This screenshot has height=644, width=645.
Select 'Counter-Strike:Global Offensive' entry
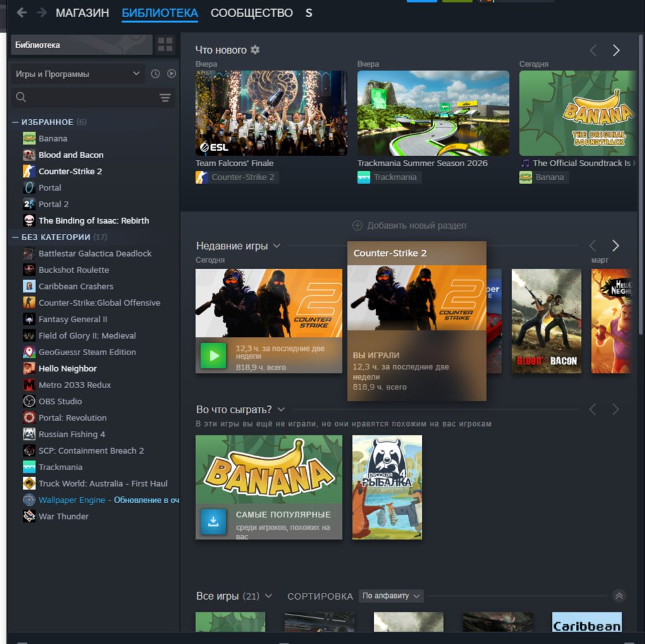pyautogui.click(x=99, y=303)
